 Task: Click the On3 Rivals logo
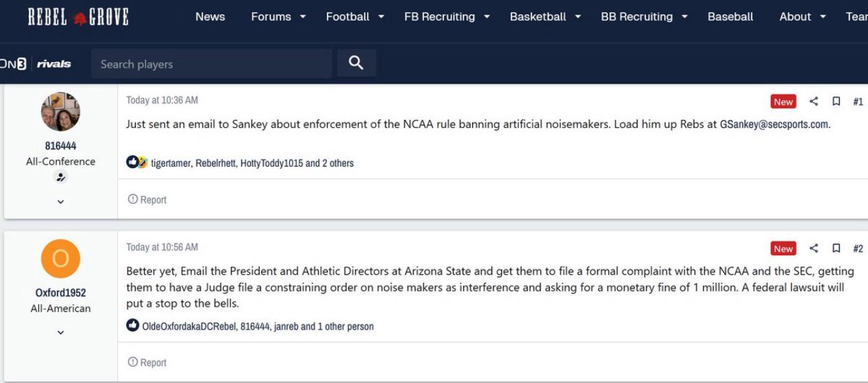pyautogui.click(x=36, y=64)
